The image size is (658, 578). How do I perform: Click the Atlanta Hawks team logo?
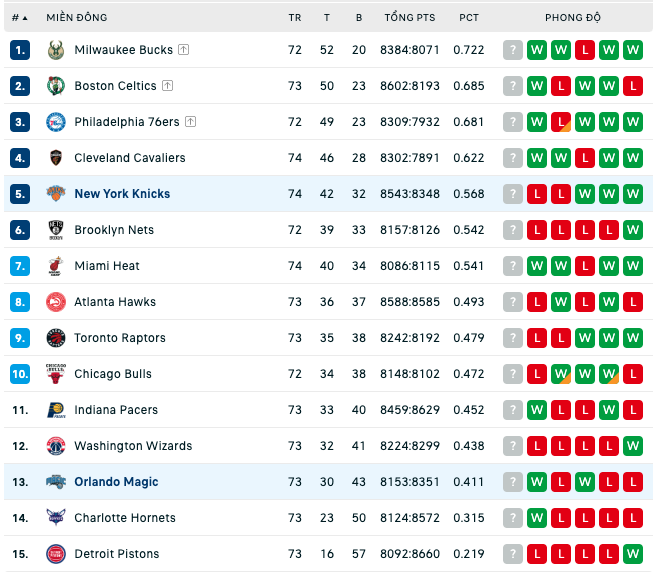click(x=56, y=302)
